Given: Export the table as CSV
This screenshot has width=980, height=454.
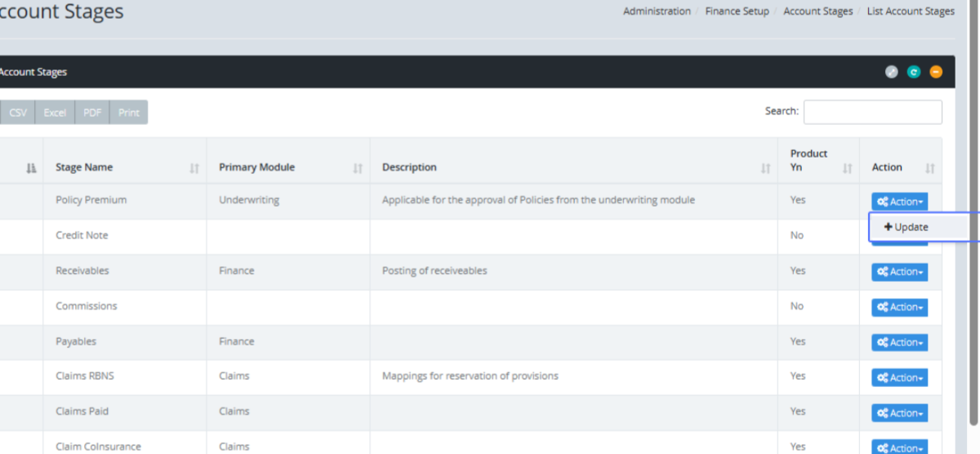Looking at the screenshot, I should [17, 113].
